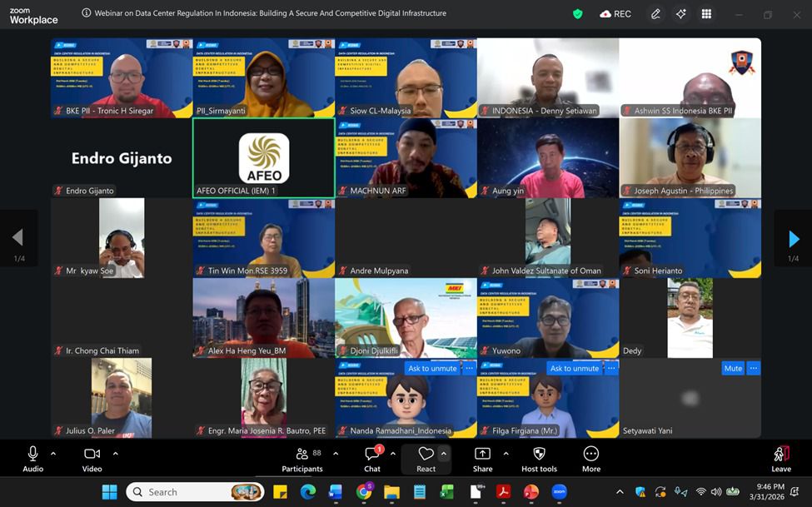Click the annotate pen icon in title bar
Image resolution: width=812 pixels, height=507 pixels.
655,14
